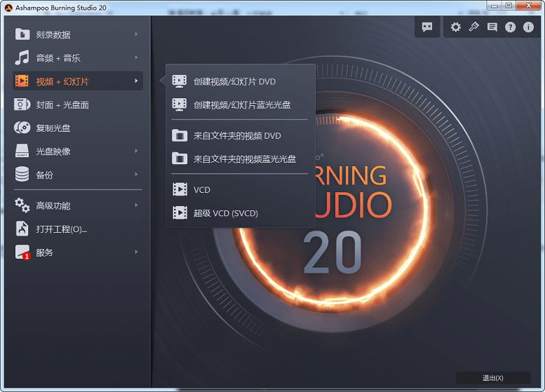Click the folder icon beside 来自文件夹的视频 DVD
This screenshot has height=392, width=545.
pyautogui.click(x=180, y=135)
